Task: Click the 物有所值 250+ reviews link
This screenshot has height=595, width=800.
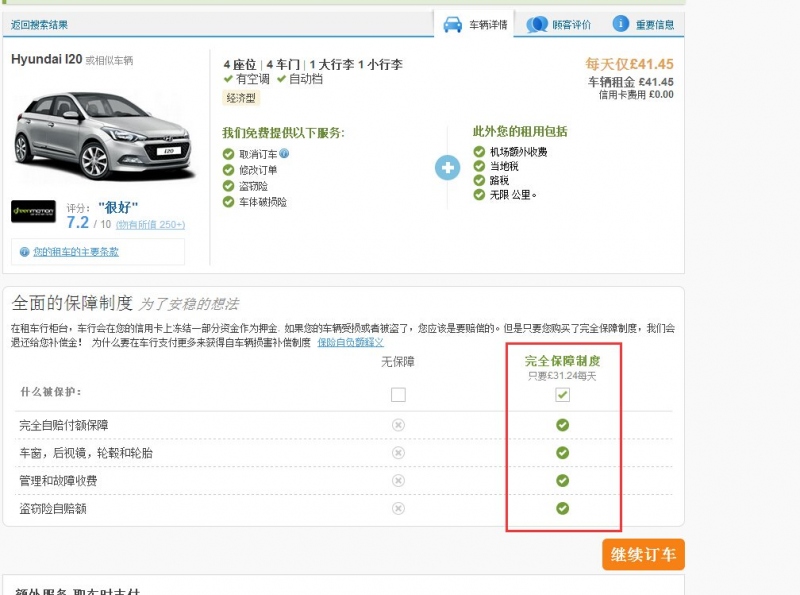Action: pyautogui.click(x=150, y=225)
